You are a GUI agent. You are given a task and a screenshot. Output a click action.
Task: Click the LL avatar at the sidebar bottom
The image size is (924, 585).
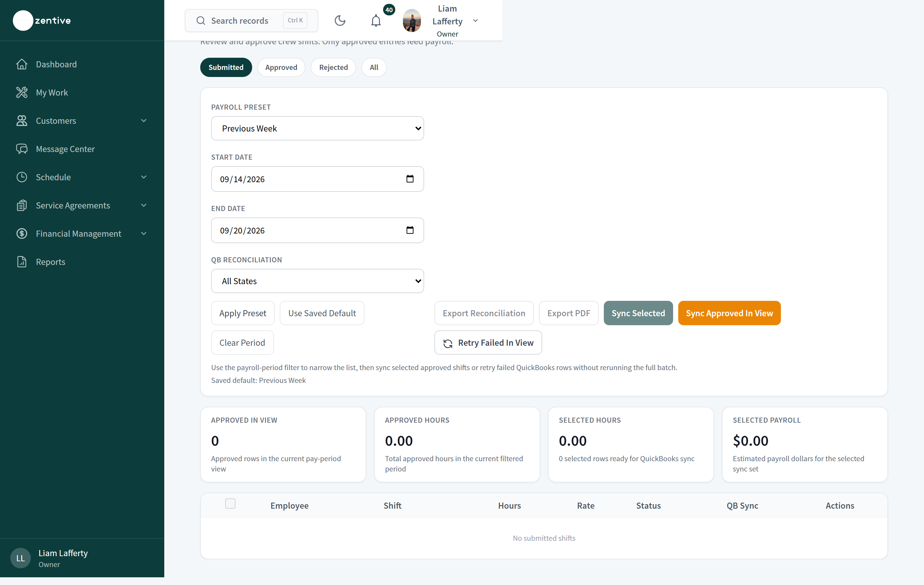click(x=20, y=558)
